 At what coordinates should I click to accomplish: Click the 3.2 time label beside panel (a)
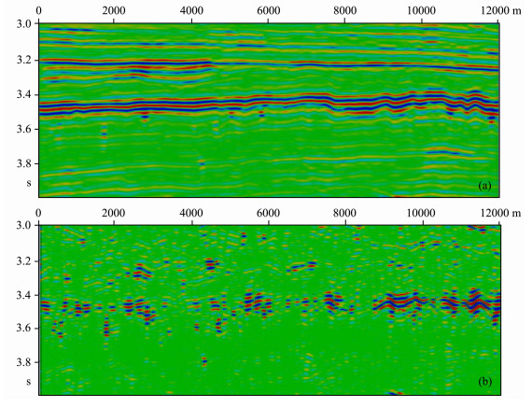pos(23,61)
